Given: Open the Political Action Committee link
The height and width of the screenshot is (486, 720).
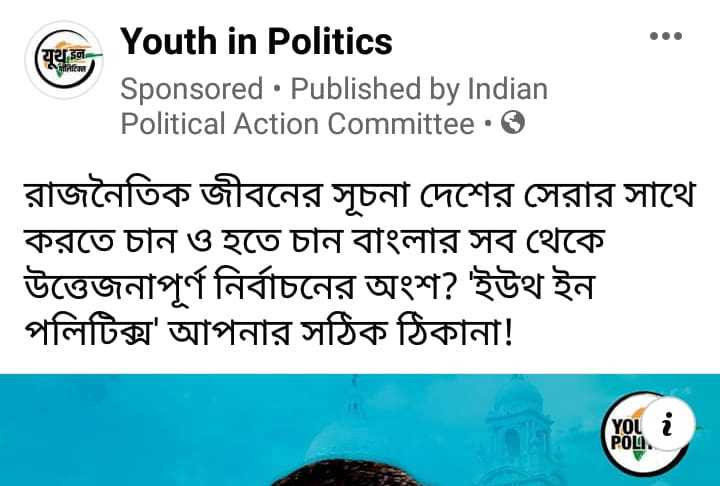Looking at the screenshot, I should 298,124.
